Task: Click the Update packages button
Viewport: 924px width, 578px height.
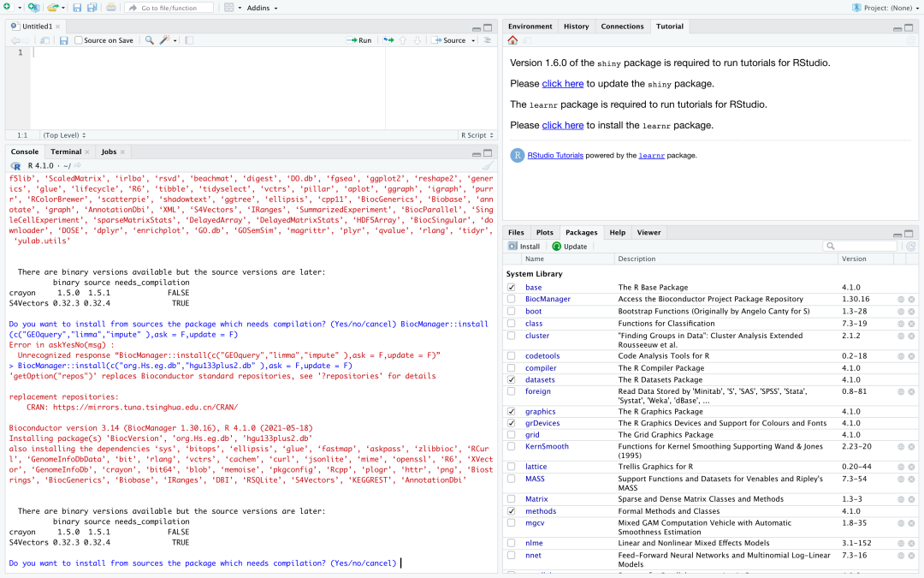Action: click(x=569, y=247)
